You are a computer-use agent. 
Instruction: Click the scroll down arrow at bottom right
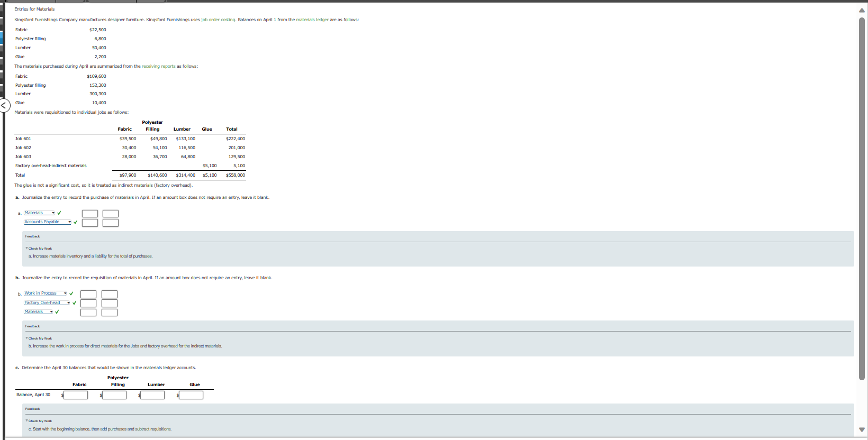pyautogui.click(x=862, y=429)
